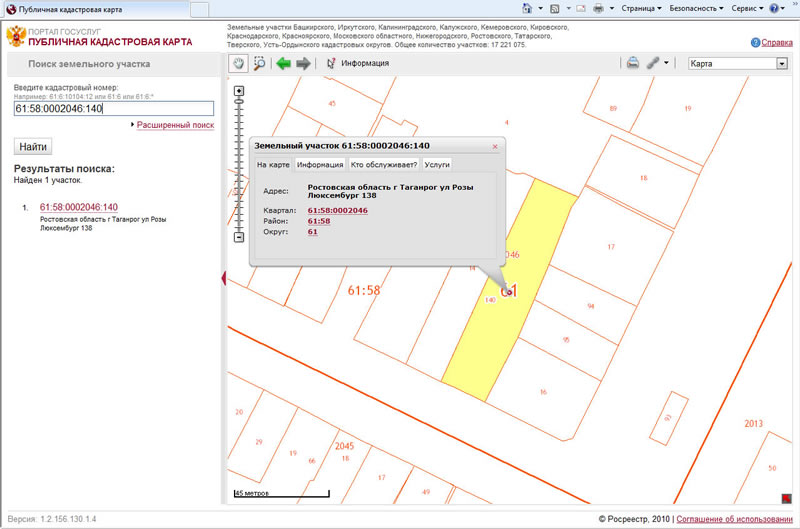Image resolution: width=800 pixels, height=529 pixels.
Task: Close the Земельный участок popup
Action: (x=495, y=146)
